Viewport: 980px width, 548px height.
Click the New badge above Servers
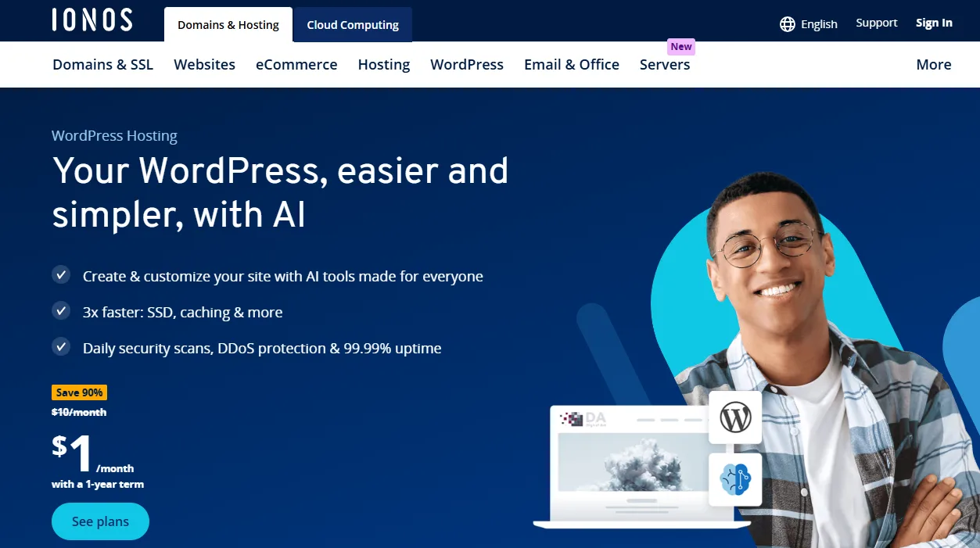point(681,47)
